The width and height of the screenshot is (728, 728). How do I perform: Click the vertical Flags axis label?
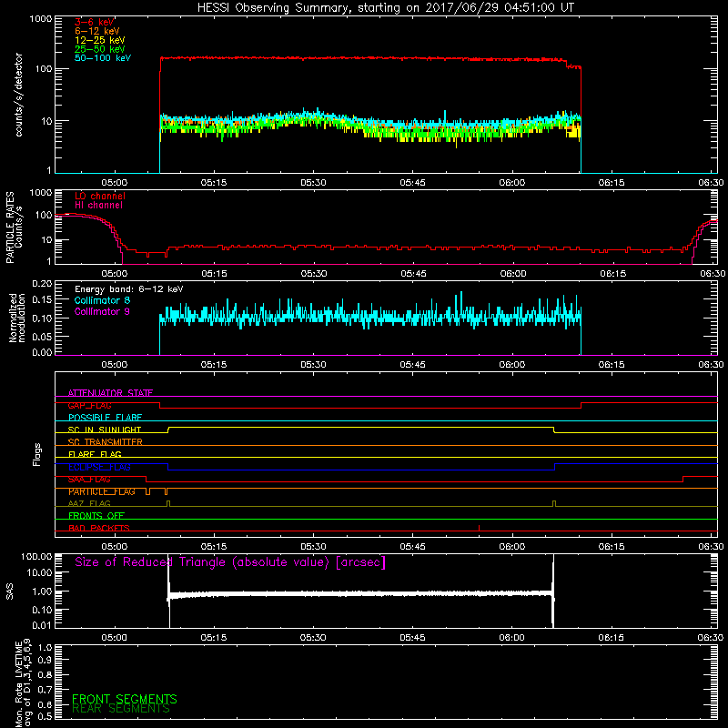tap(37, 454)
